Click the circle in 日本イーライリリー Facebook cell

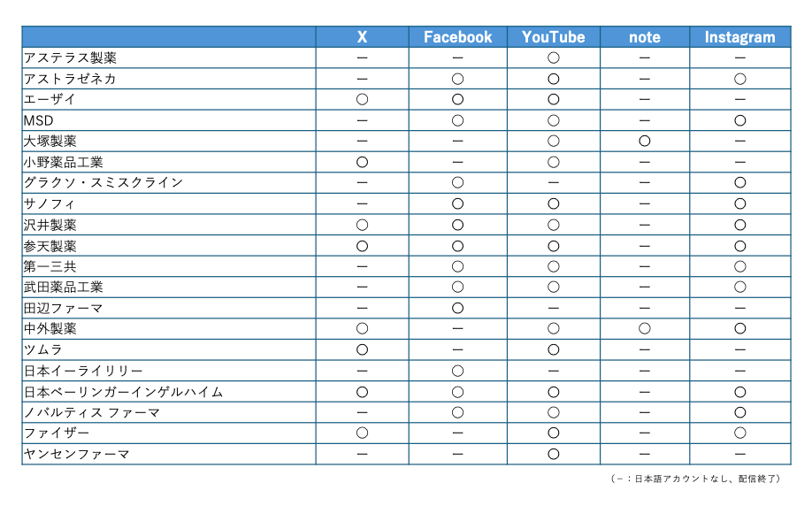(457, 371)
